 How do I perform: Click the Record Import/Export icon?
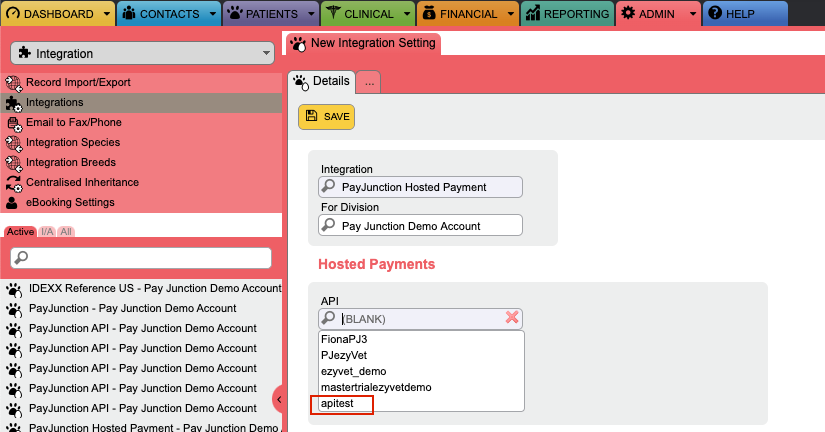point(13,83)
